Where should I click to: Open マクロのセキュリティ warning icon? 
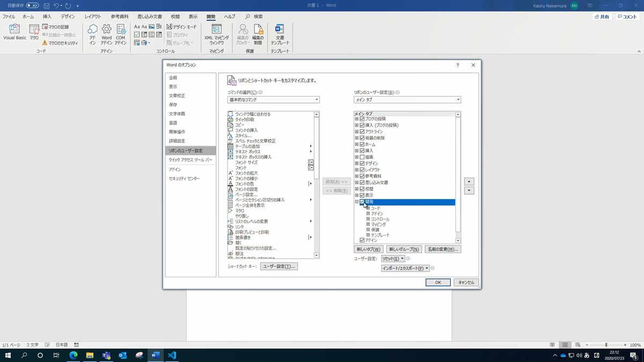tap(45, 43)
